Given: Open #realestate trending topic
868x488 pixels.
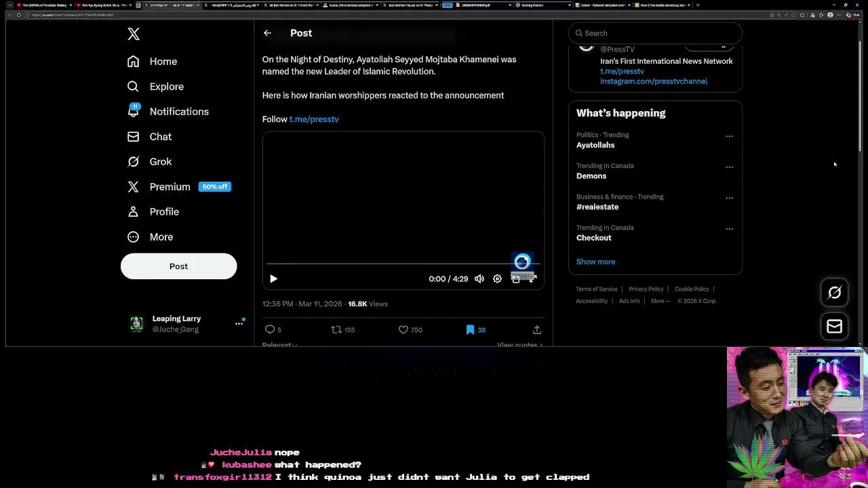Looking at the screenshot, I should [x=597, y=207].
